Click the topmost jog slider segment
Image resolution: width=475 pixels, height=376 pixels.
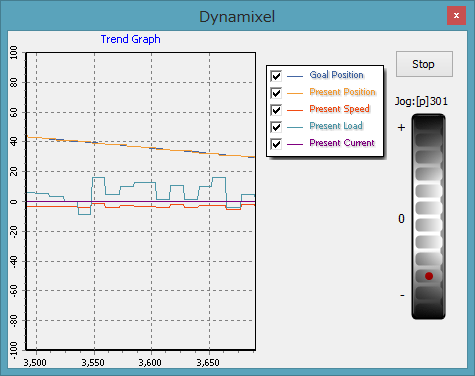tap(429, 123)
